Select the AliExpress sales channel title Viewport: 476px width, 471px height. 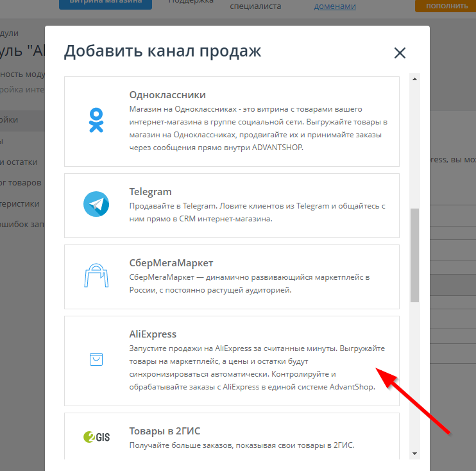153,334
